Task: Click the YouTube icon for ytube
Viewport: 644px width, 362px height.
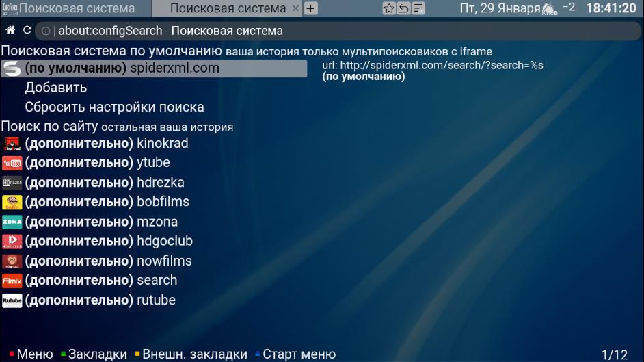Action: (12, 163)
